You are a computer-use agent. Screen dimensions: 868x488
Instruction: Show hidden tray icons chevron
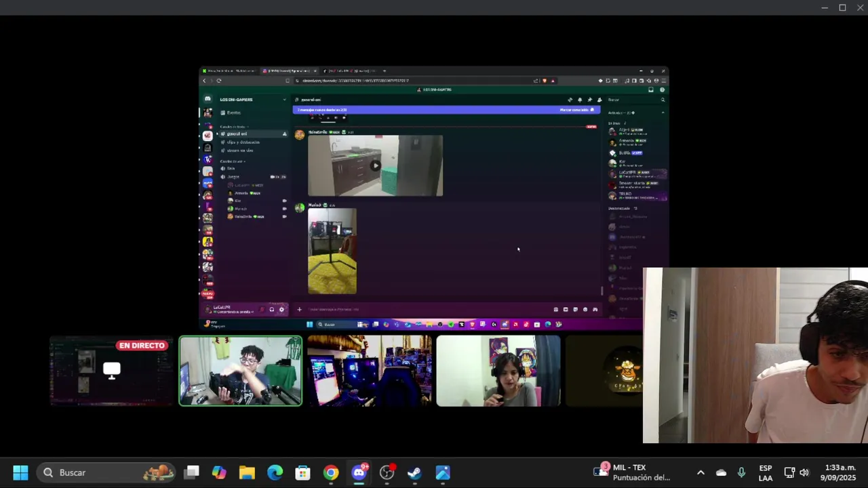coord(701,472)
